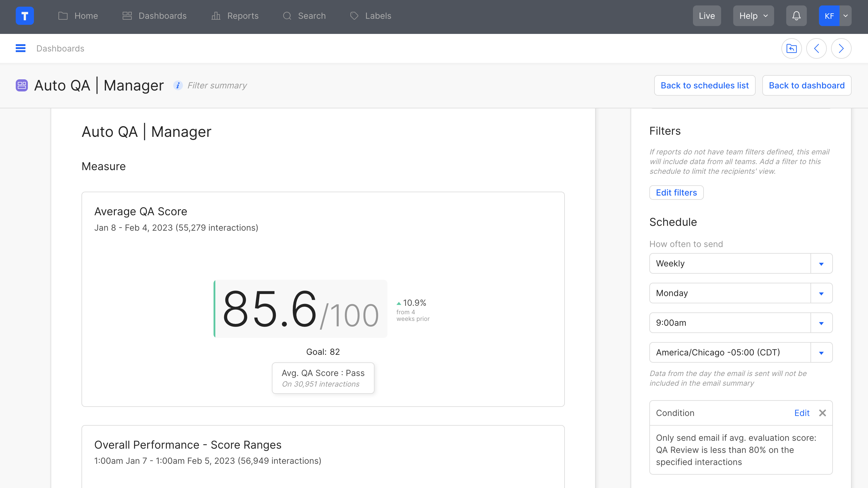This screenshot has height=488, width=868.
Task: Go to next dashboard with right chevron
Action: [x=841, y=48]
